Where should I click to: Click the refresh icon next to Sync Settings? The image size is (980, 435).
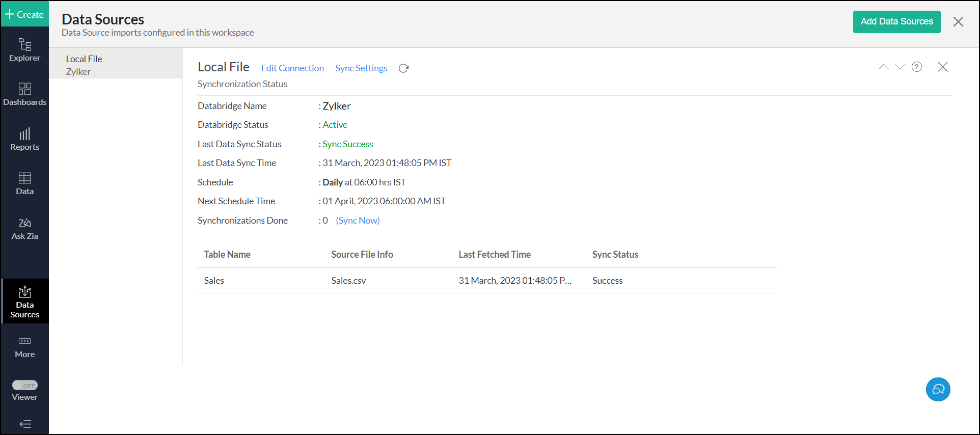tap(403, 68)
